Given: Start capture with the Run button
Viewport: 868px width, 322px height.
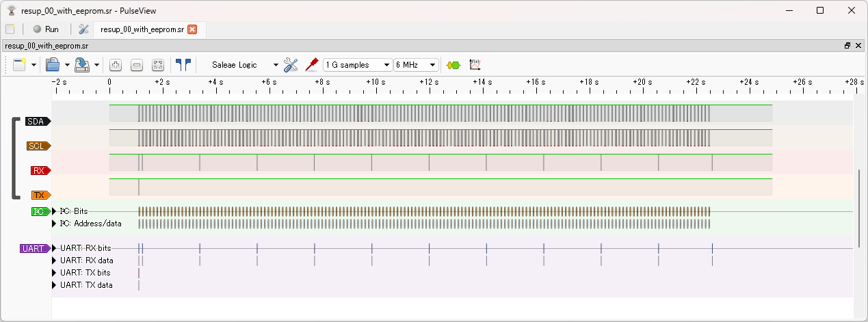Looking at the screenshot, I should (x=46, y=29).
